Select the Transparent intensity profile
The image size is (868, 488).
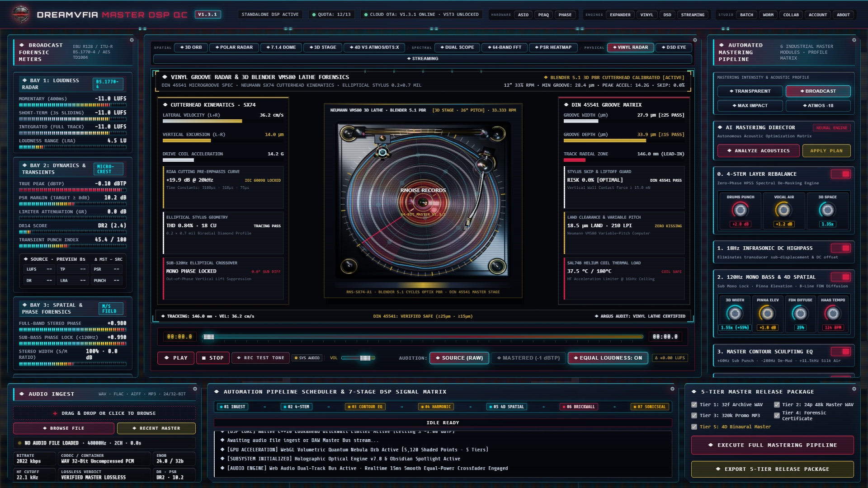click(x=750, y=91)
